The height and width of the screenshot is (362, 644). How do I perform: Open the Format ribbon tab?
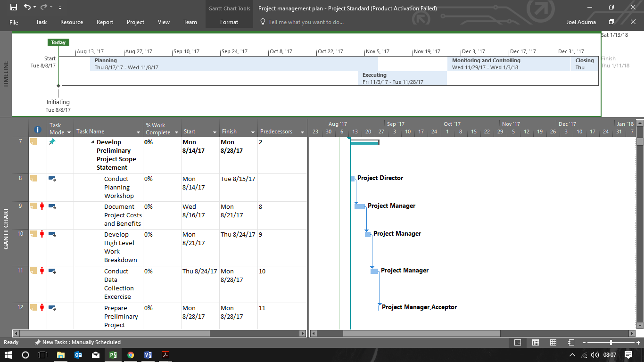point(229,22)
